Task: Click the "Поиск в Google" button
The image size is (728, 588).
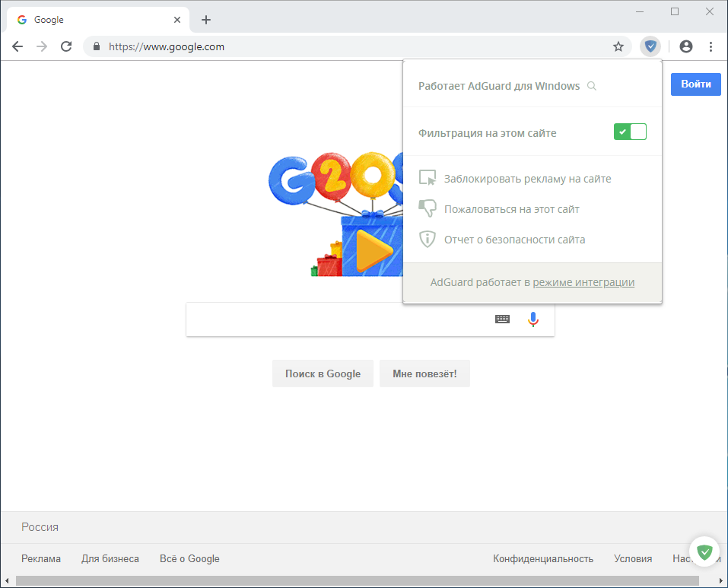Action: click(x=323, y=373)
